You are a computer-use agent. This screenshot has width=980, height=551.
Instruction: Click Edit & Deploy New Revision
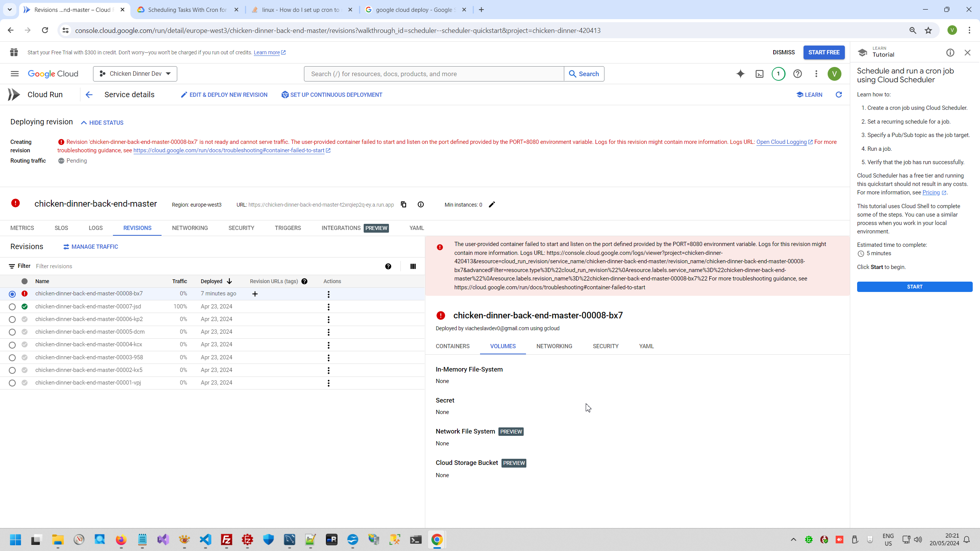click(224, 95)
